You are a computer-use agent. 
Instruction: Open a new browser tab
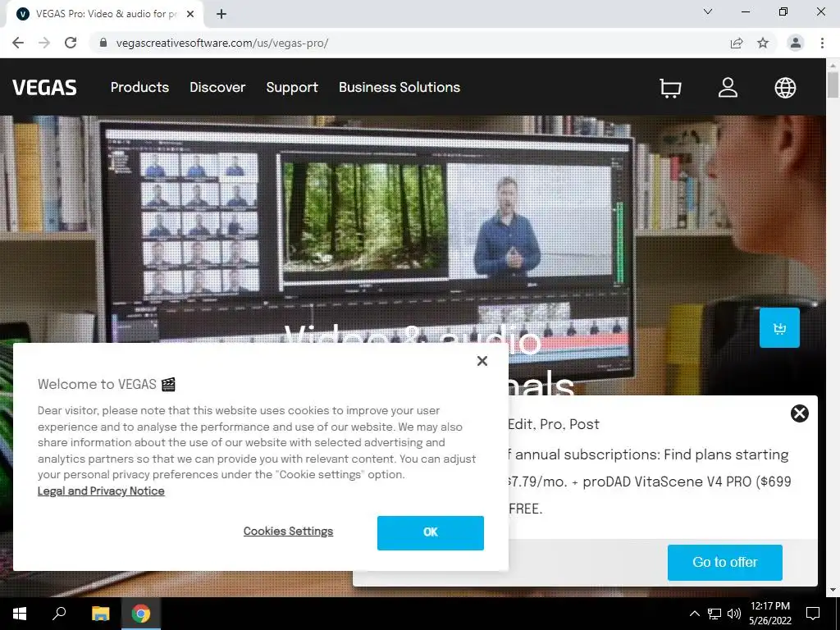point(221,14)
